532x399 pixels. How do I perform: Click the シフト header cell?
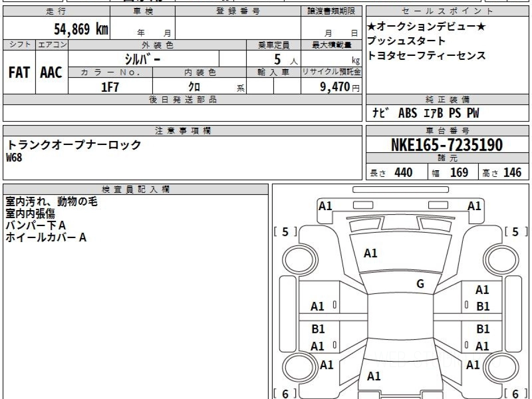pos(19,45)
